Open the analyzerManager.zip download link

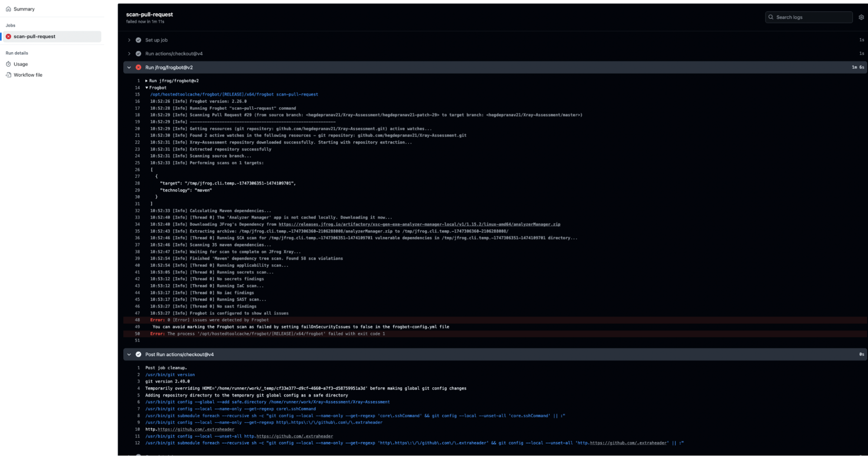click(419, 224)
